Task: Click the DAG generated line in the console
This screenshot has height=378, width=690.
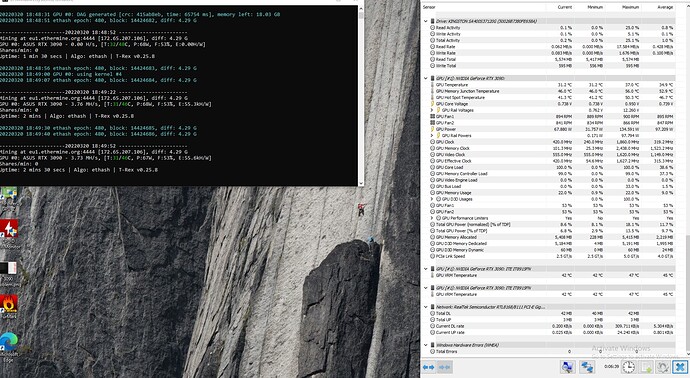Action: click(140, 15)
